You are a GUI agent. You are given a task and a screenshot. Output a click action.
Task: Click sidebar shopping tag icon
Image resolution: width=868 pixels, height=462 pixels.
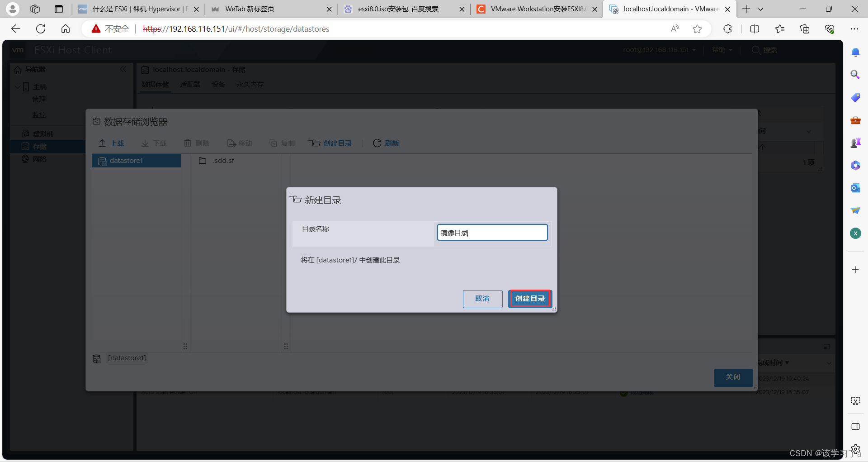point(855,97)
